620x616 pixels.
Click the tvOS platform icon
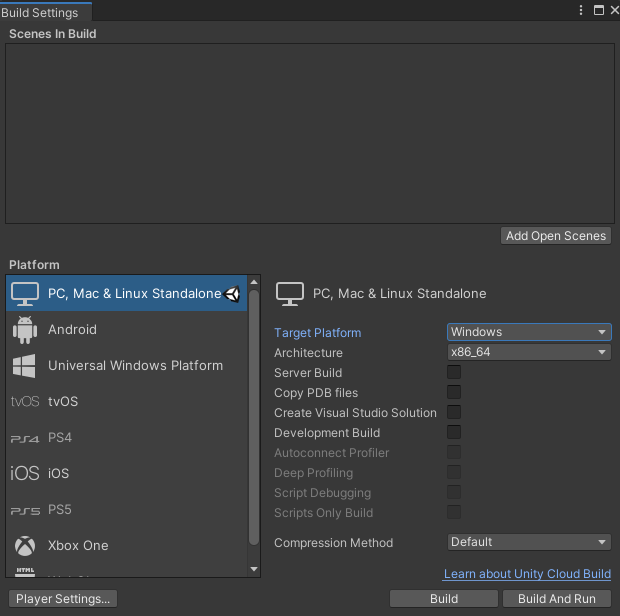click(25, 401)
